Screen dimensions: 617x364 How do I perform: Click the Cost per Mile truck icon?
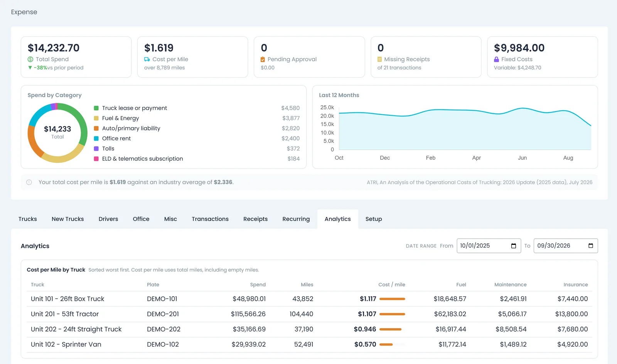(147, 59)
